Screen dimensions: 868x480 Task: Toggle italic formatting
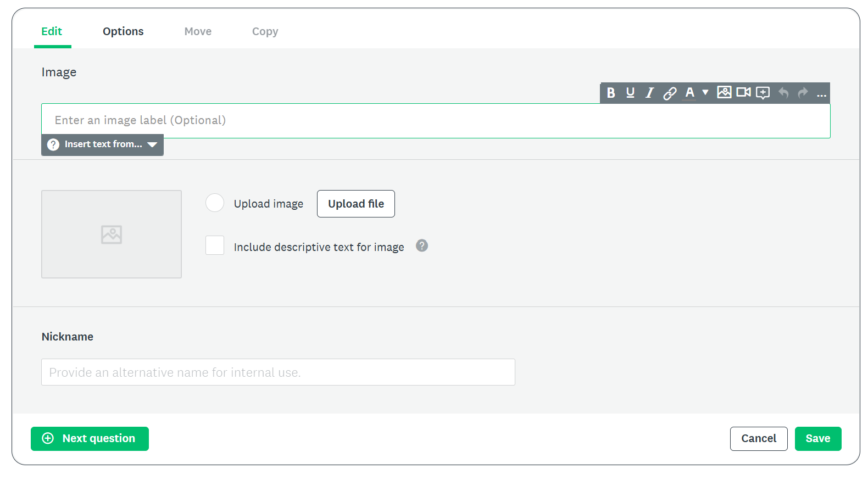pos(649,93)
